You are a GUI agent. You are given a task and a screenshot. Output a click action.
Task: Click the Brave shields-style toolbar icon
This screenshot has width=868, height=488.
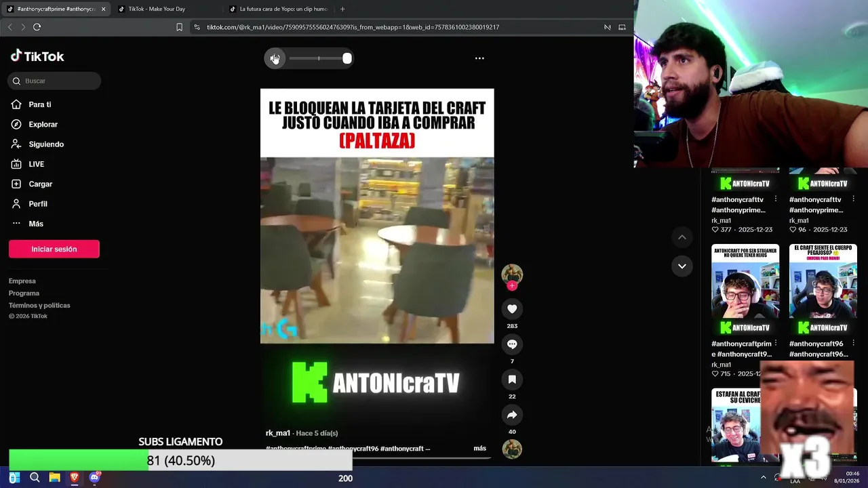point(608,27)
